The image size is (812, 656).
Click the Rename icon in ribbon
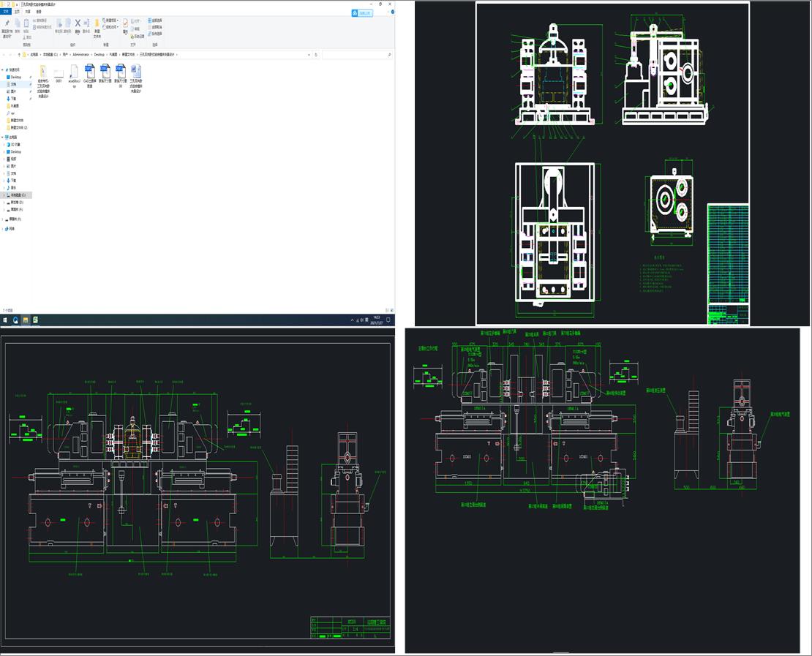86,24
